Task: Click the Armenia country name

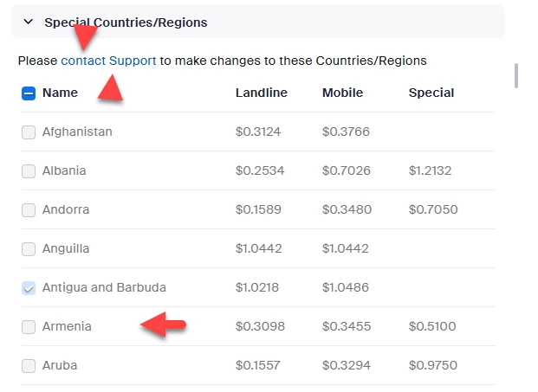Action: [67, 327]
